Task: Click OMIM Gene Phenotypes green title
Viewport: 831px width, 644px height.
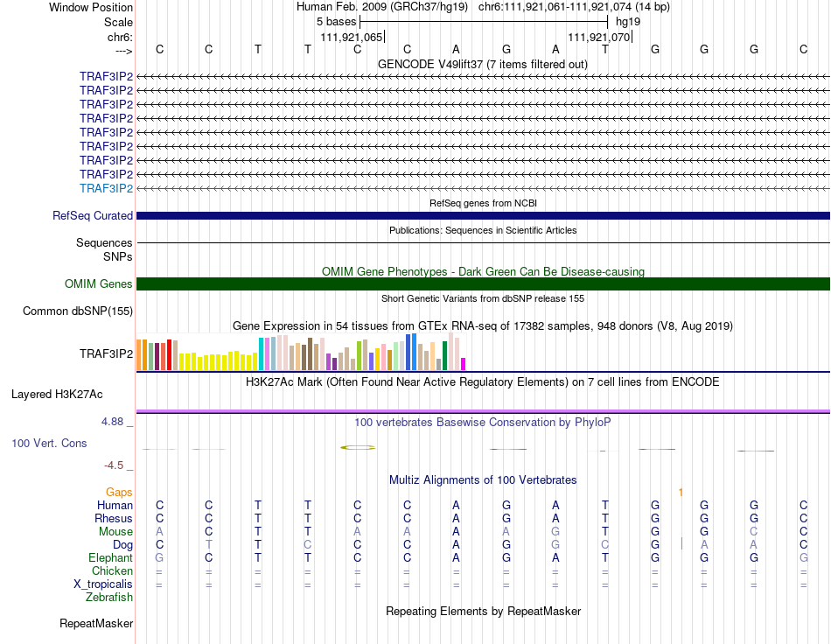Action: coord(483,271)
